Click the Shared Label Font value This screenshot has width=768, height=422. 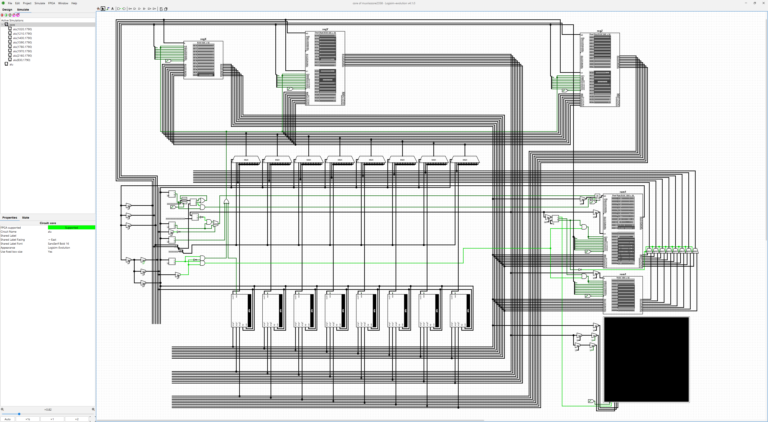72,244
